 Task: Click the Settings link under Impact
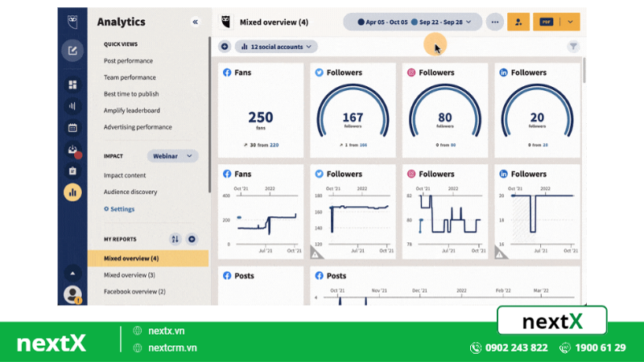tap(119, 209)
